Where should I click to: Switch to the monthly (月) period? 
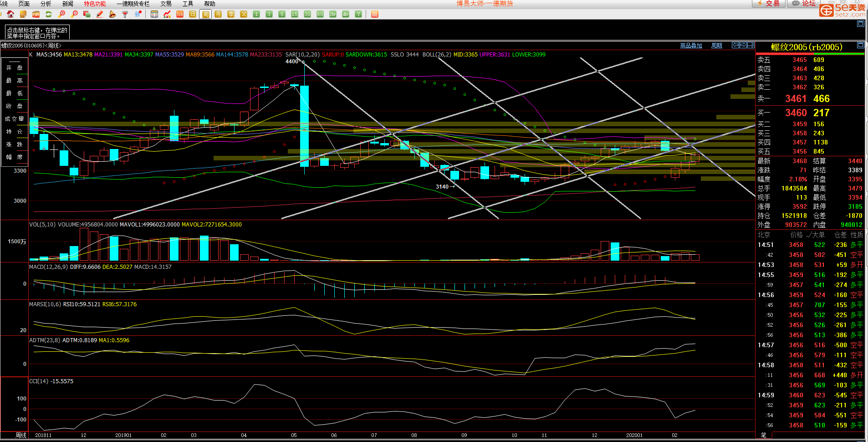[x=218, y=14]
